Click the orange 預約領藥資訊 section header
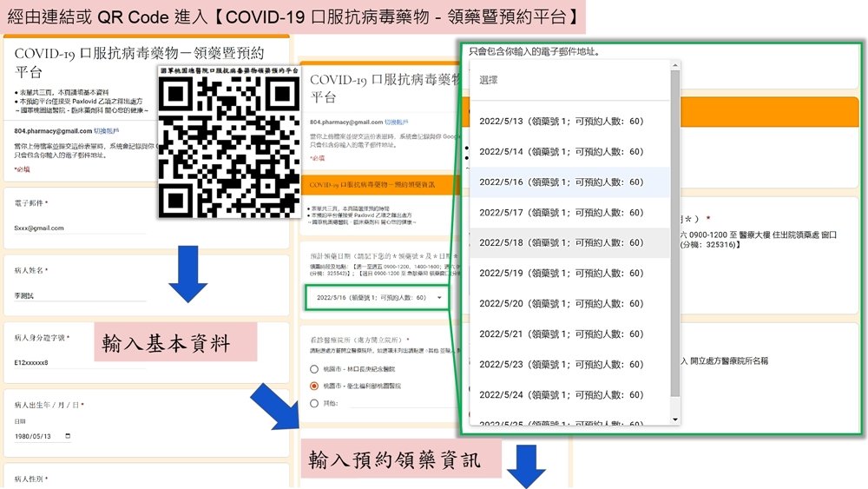This screenshot has height=489, width=868. coord(381,184)
